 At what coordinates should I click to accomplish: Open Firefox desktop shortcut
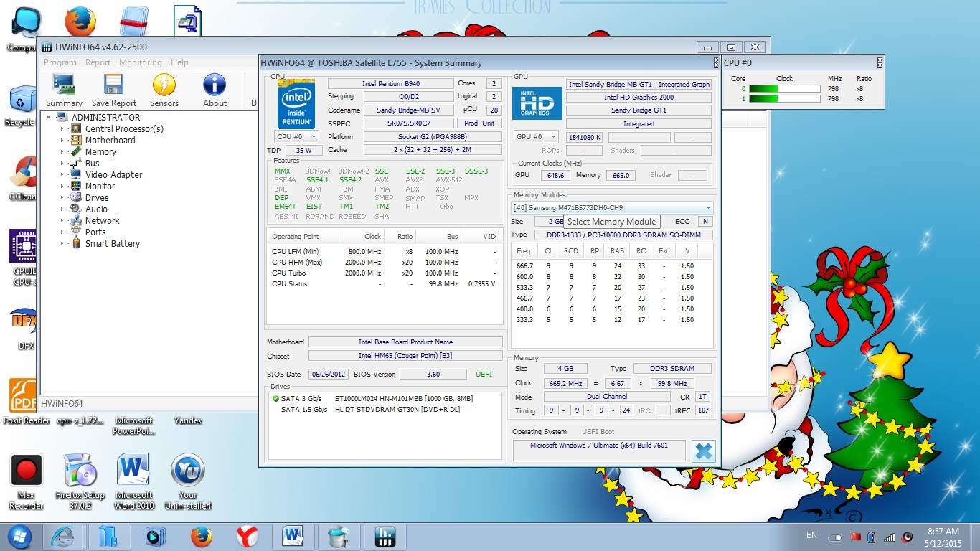click(x=80, y=22)
